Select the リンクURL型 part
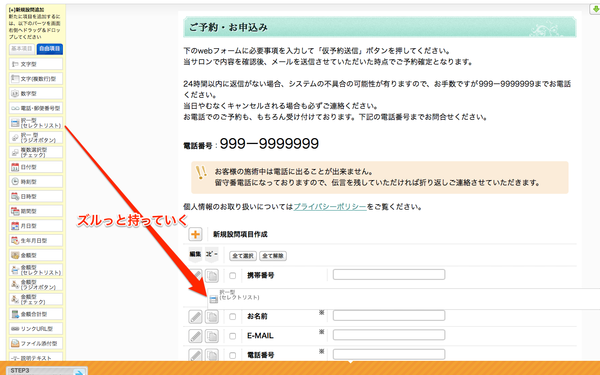Viewport: 600px width, 375px height. coord(36,329)
